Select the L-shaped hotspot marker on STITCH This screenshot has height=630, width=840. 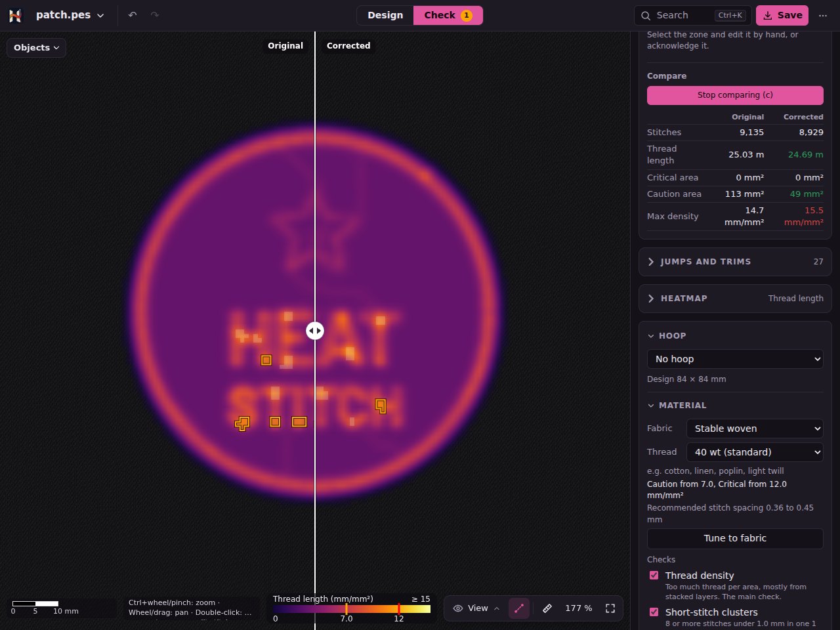[381, 406]
